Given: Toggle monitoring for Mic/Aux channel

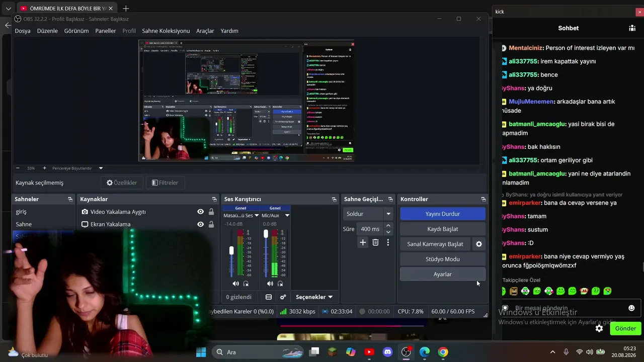Looking at the screenshot, I should pos(280,284).
